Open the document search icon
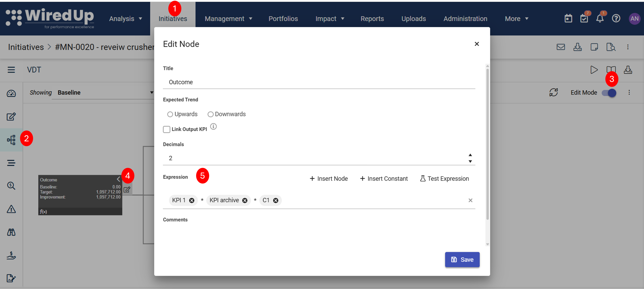Screen dimensions: 644x289 click(611, 47)
